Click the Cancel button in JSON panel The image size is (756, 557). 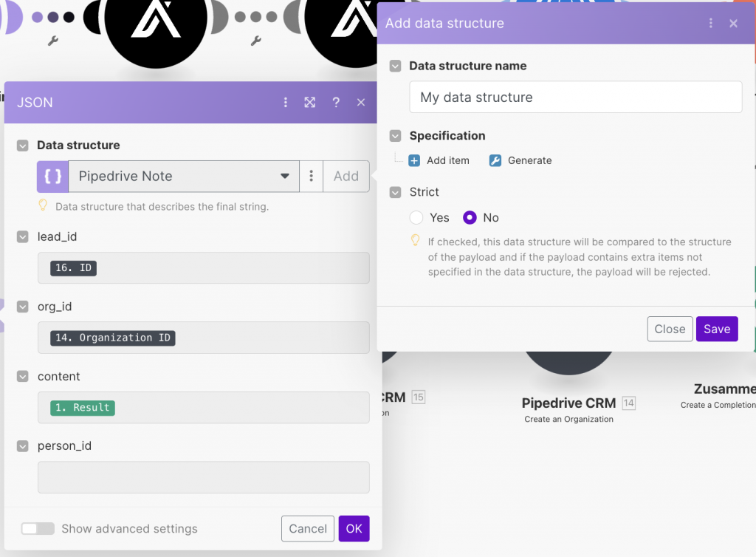307,529
